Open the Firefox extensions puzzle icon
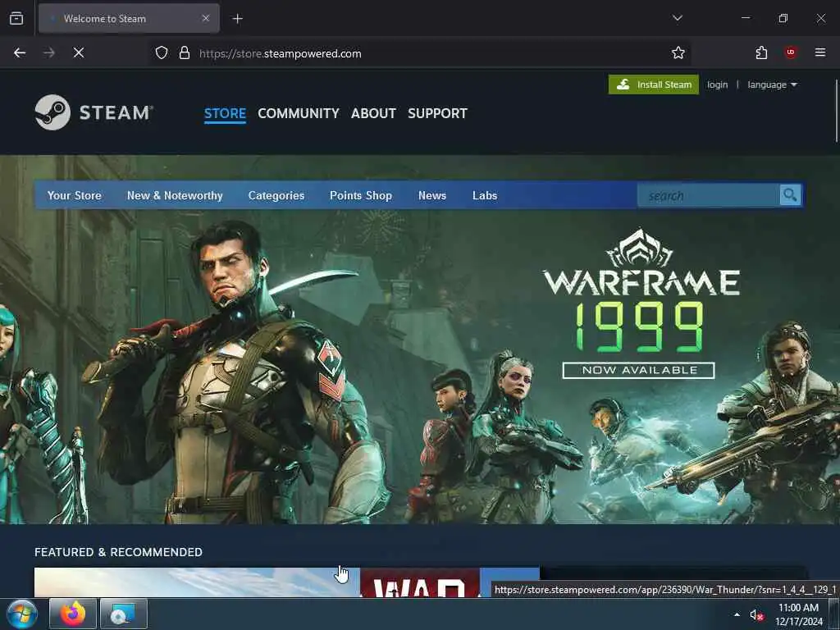The image size is (840, 630). coord(761,52)
